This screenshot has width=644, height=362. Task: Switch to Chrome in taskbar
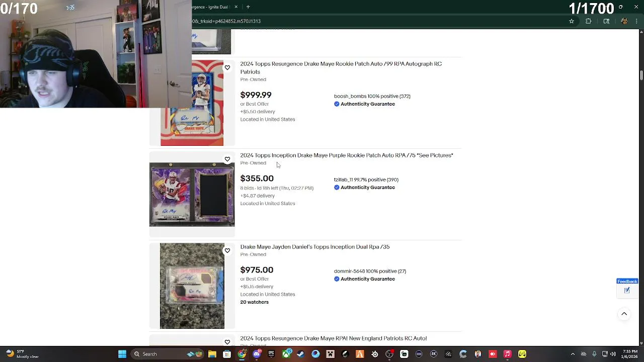tap(242, 354)
